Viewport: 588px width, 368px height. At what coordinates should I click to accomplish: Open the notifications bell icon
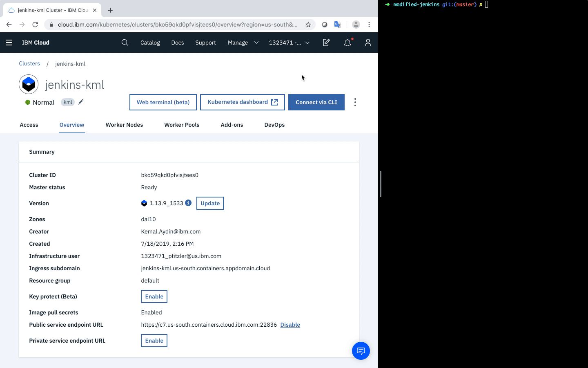click(347, 43)
